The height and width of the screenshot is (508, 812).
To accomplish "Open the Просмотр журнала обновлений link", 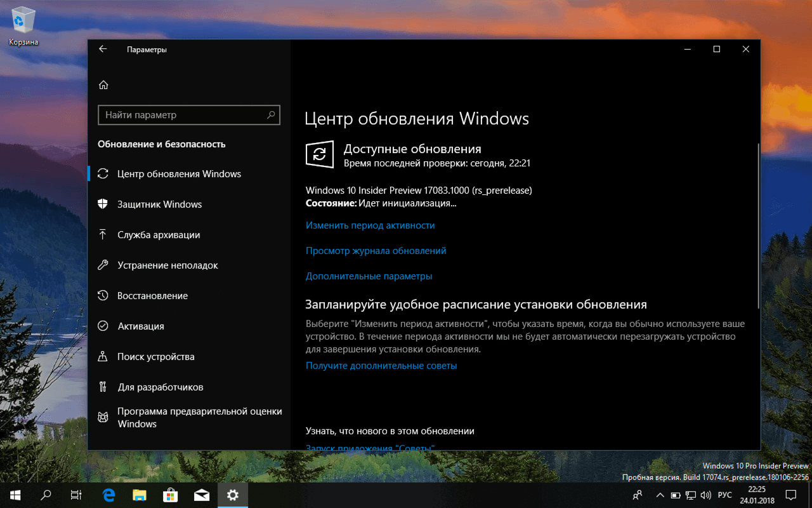I will pos(376,251).
